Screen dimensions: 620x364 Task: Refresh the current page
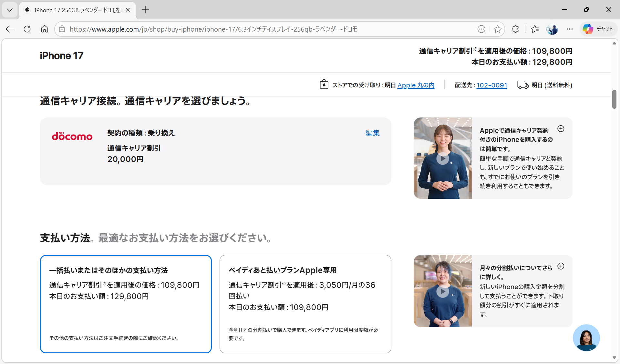pyautogui.click(x=27, y=29)
